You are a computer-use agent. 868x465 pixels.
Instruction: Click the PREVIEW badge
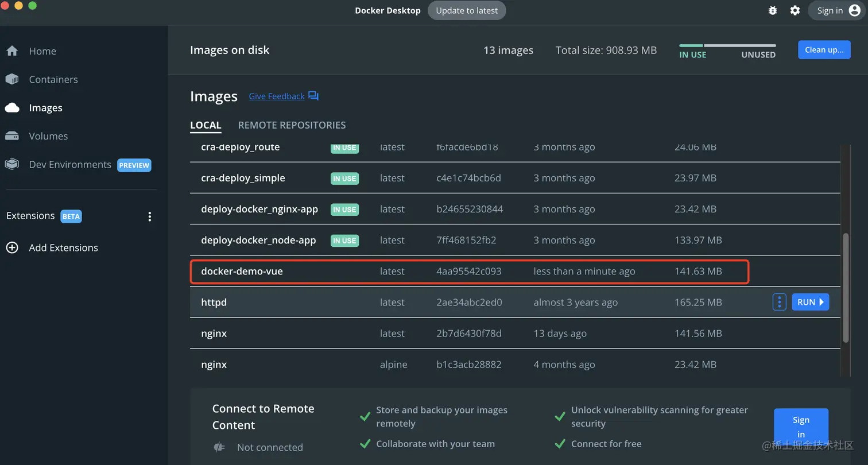click(x=134, y=165)
